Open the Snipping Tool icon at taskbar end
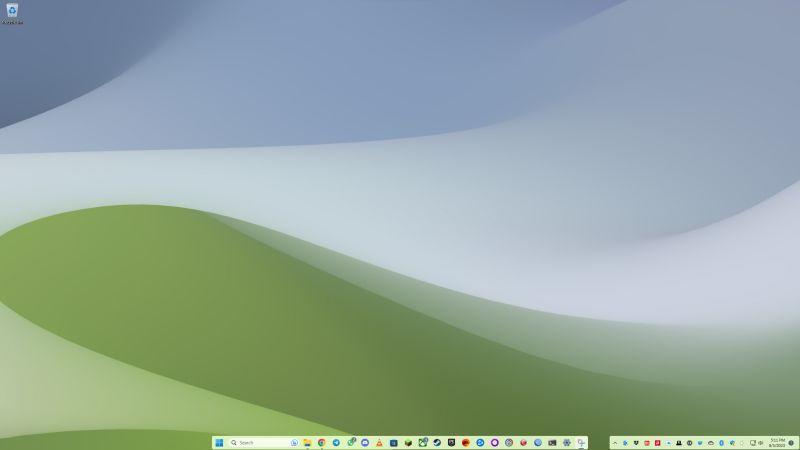This screenshot has height=450, width=800. pyautogui.click(x=581, y=442)
